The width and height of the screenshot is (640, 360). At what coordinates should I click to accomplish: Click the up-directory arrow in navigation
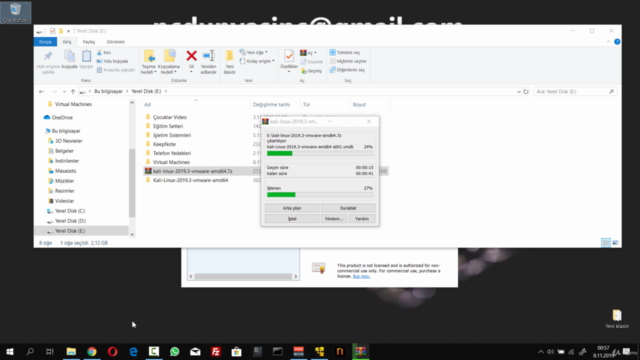[x=73, y=91]
